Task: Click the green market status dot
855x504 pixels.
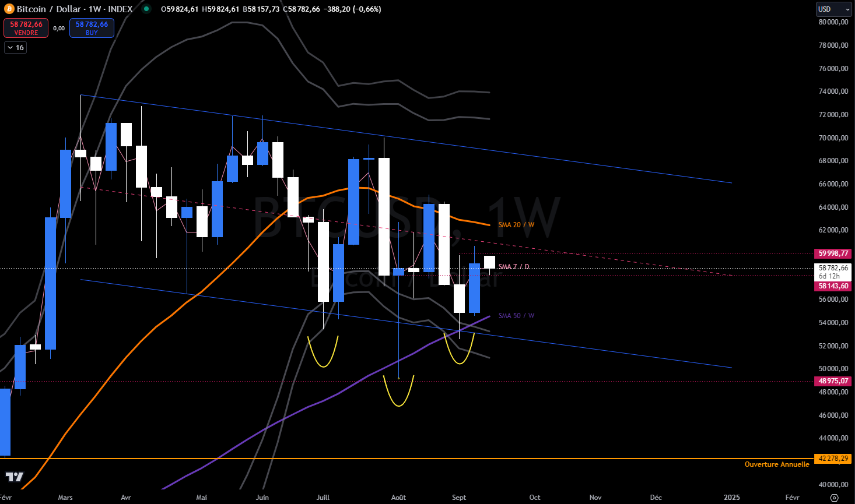Action: [146, 9]
